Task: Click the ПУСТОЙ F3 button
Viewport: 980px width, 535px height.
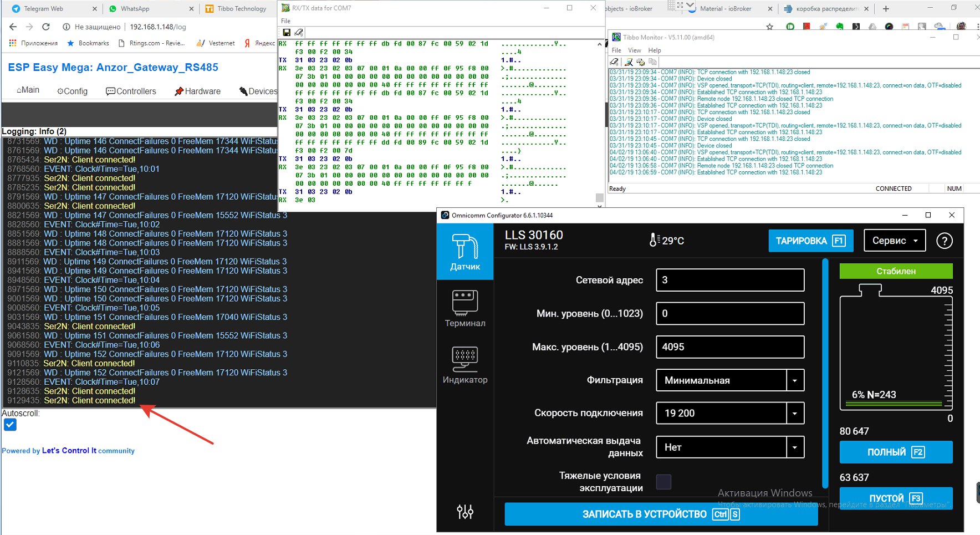Action: (896, 498)
